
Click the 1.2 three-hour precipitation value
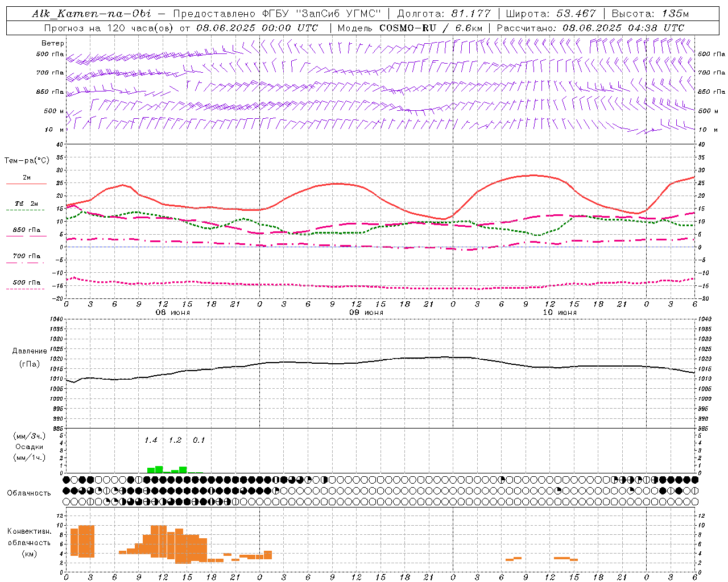point(175,440)
